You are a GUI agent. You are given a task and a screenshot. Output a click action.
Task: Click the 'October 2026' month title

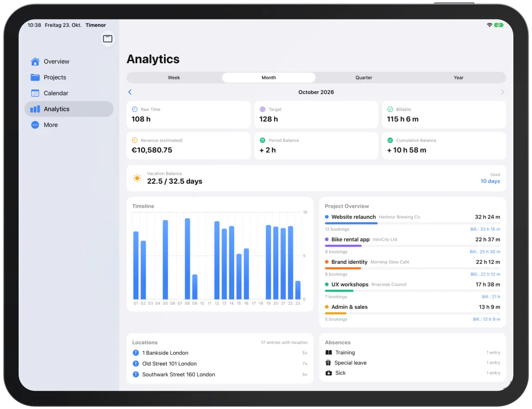316,92
